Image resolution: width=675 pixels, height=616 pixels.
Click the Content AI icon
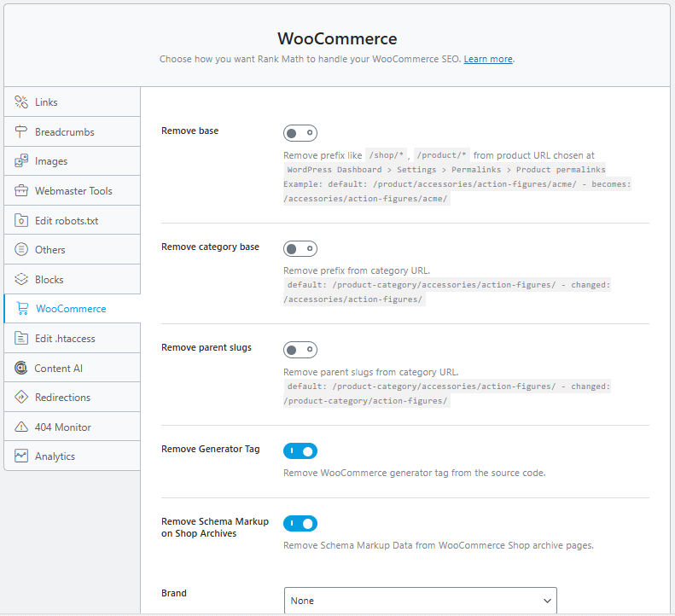(x=21, y=369)
